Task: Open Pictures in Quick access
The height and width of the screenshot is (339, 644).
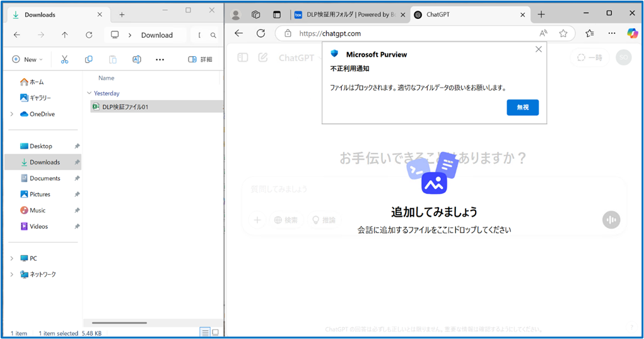Action: [x=35, y=194]
